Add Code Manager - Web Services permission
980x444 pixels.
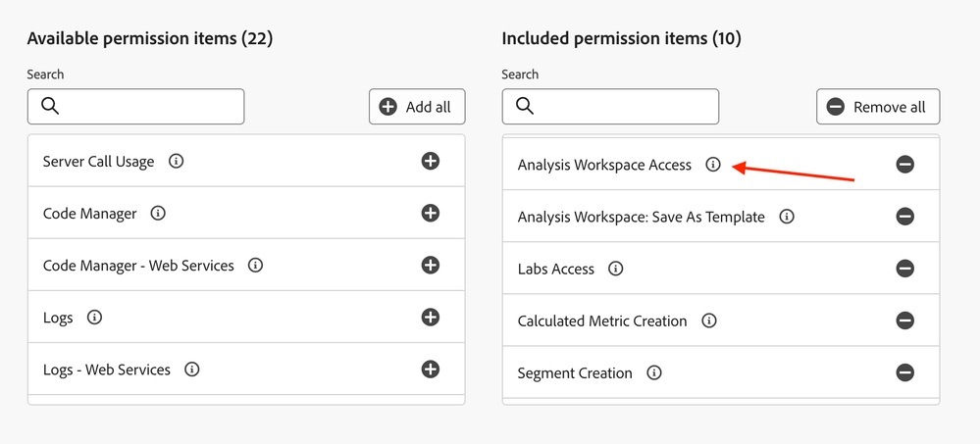430,265
